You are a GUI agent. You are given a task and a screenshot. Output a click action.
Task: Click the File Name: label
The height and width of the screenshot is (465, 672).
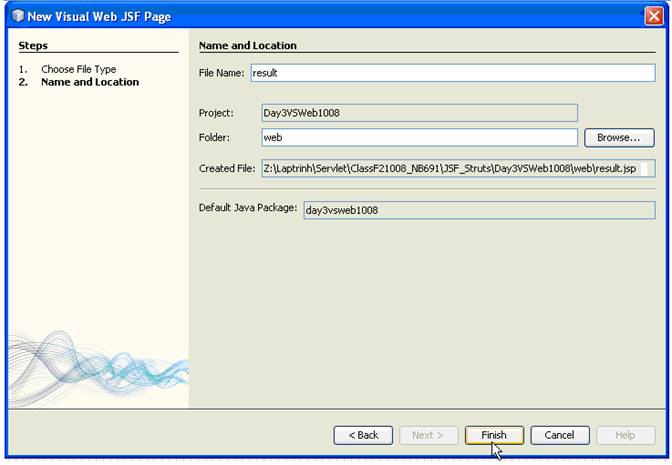point(221,73)
